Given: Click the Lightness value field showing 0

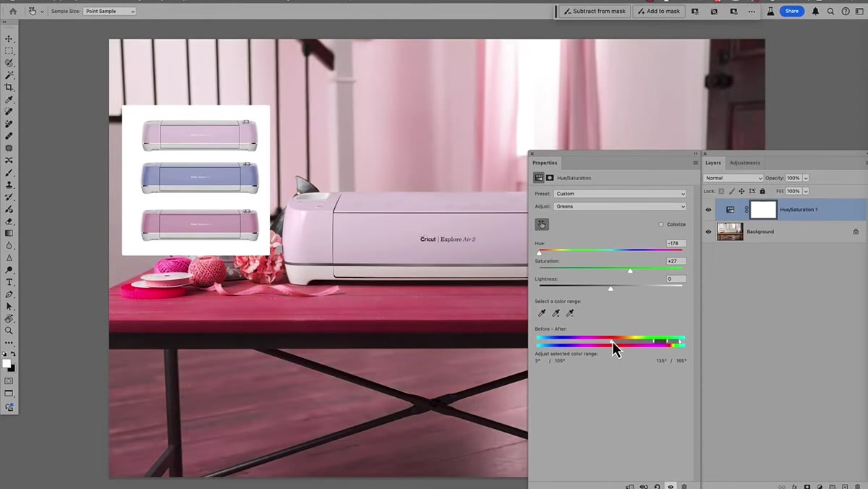Looking at the screenshot, I should [676, 278].
